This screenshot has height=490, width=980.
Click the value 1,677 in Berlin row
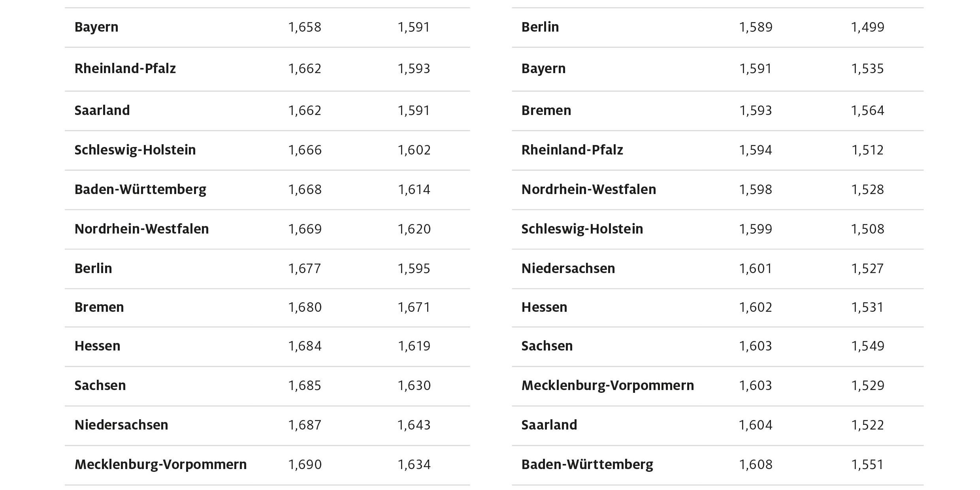304,269
